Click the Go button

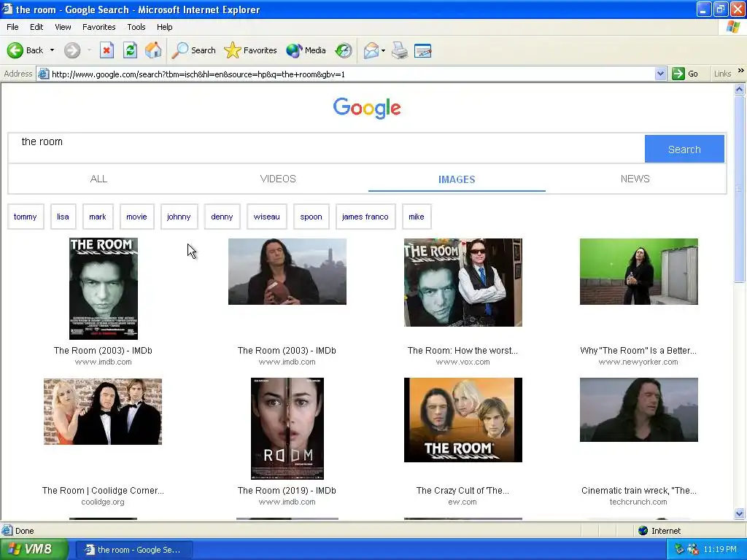(685, 74)
